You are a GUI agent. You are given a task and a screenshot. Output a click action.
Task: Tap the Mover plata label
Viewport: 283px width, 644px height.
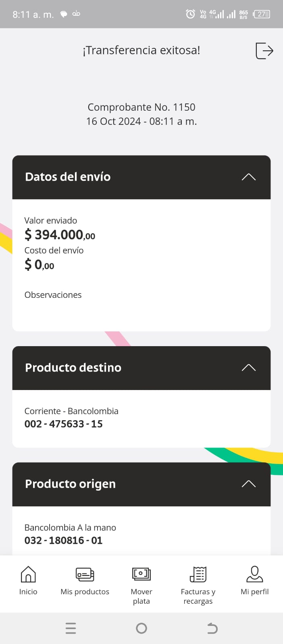(x=141, y=596)
